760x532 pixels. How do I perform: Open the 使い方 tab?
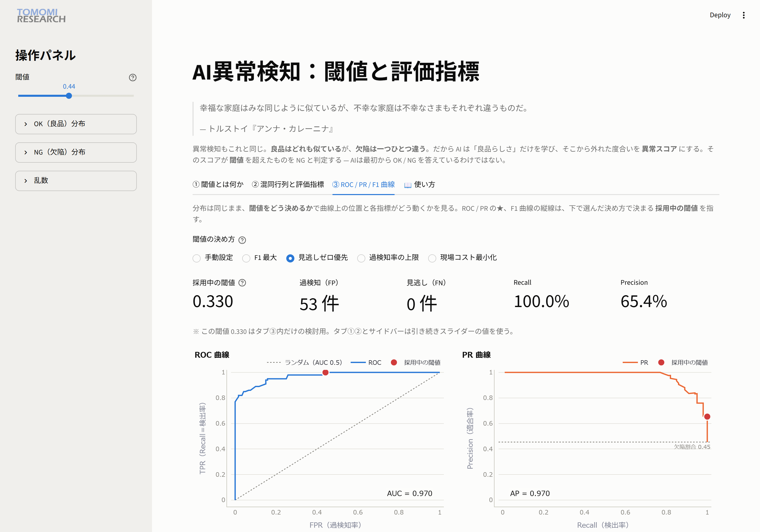(419, 184)
